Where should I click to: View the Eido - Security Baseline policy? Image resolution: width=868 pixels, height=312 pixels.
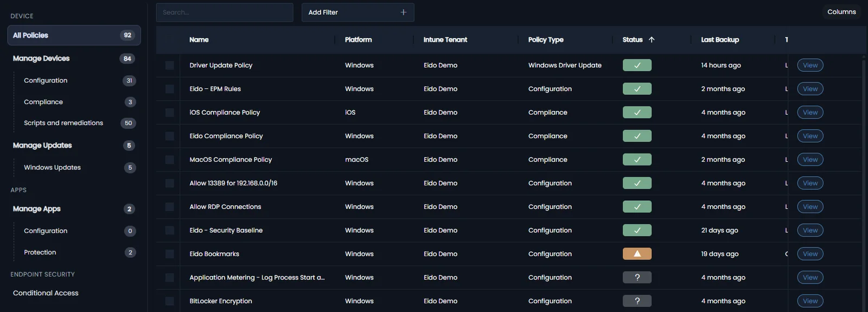810,231
